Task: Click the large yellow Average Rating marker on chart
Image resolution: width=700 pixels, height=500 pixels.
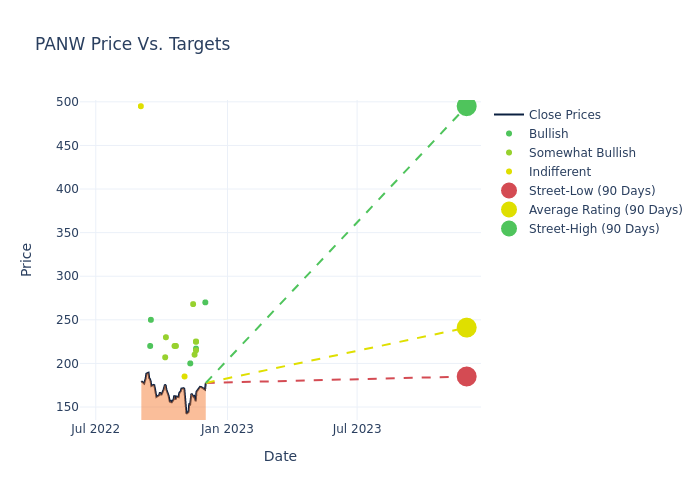Action: click(466, 328)
